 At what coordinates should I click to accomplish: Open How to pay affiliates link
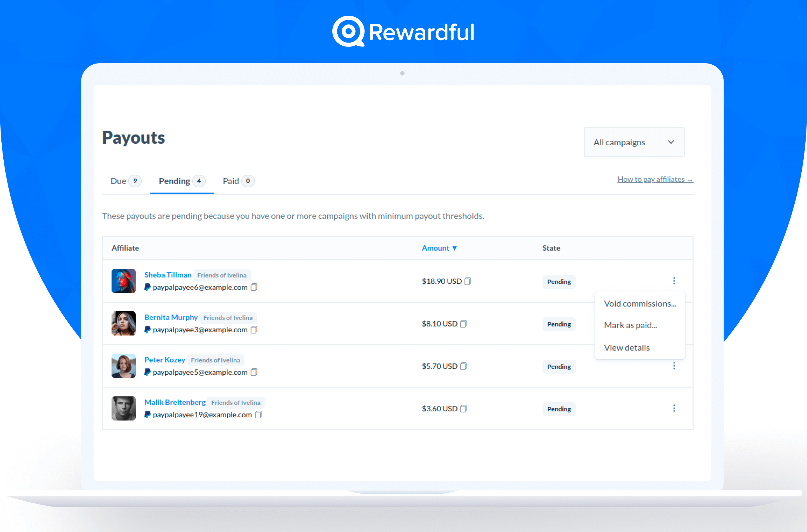coord(655,179)
